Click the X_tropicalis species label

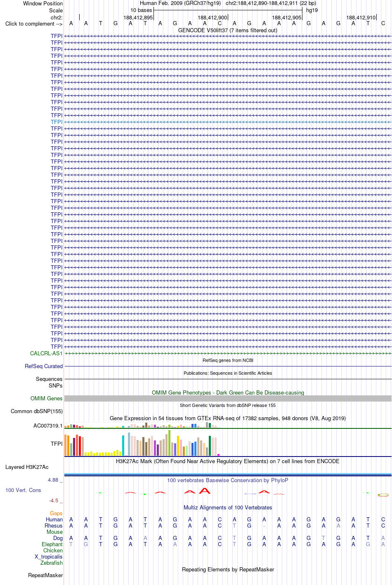pyautogui.click(x=49, y=556)
